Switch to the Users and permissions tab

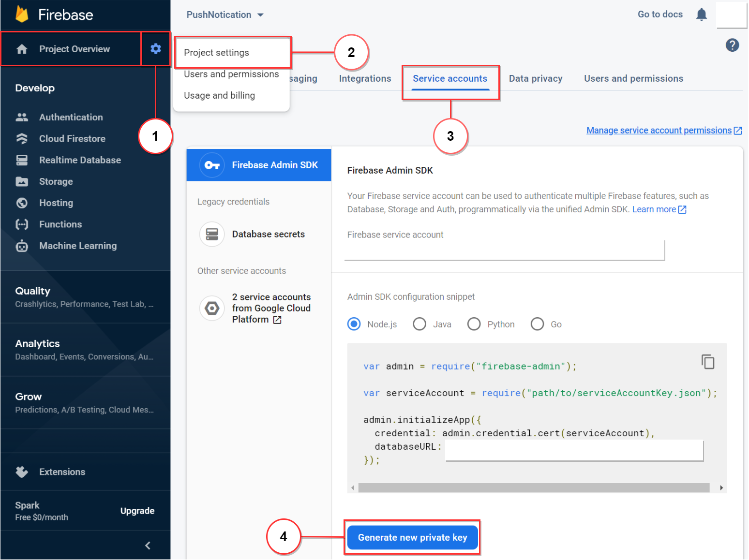click(x=633, y=78)
